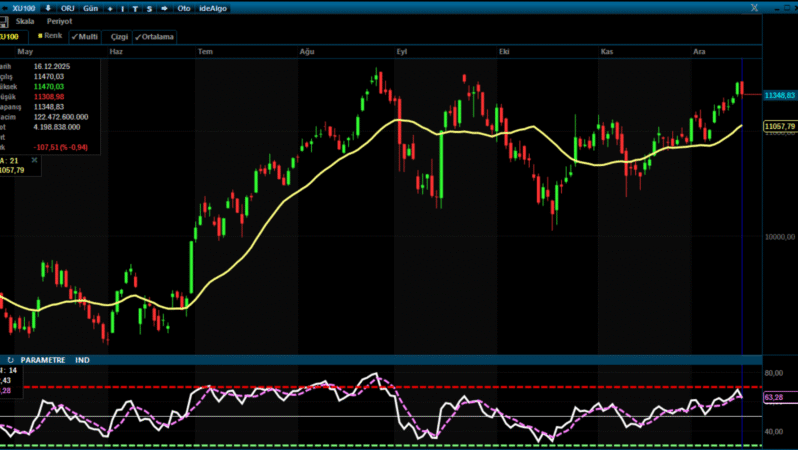Click the 'I' icon in top toolbar

click(x=123, y=7)
